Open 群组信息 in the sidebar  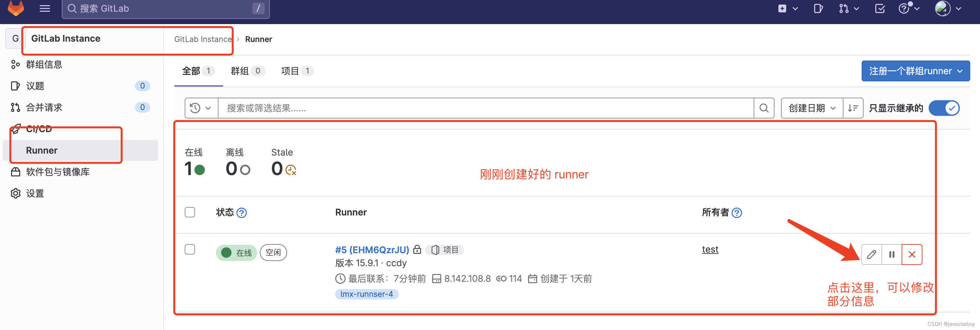click(44, 64)
